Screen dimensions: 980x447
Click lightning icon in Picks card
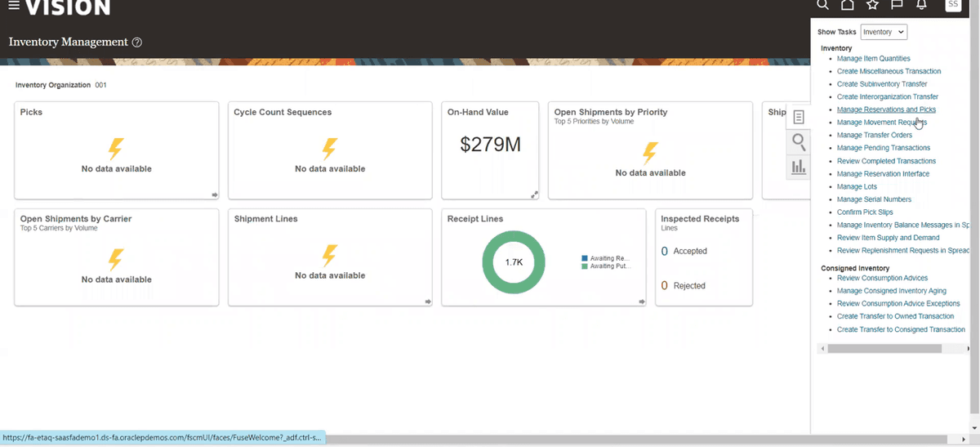point(116,150)
